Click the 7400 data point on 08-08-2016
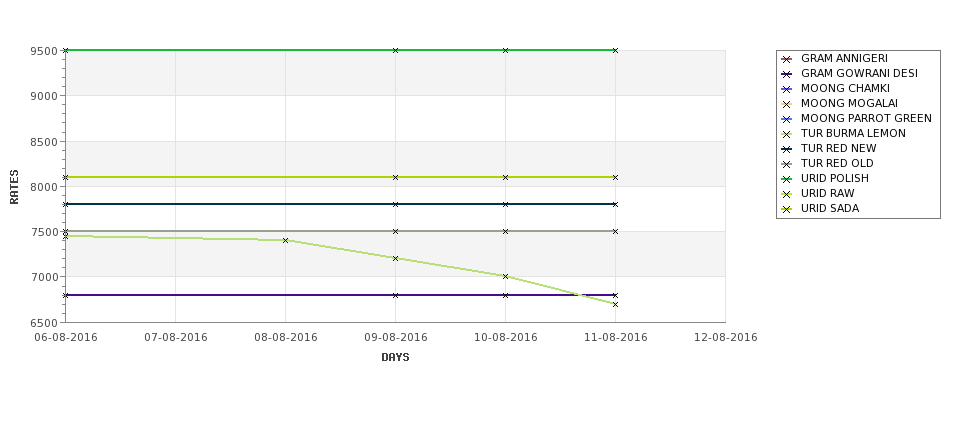 coord(285,240)
